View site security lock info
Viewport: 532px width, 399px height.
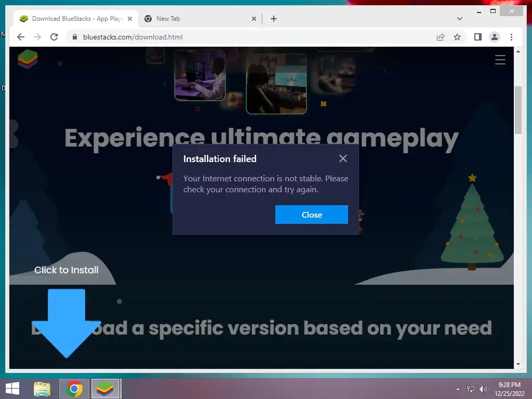tap(75, 37)
